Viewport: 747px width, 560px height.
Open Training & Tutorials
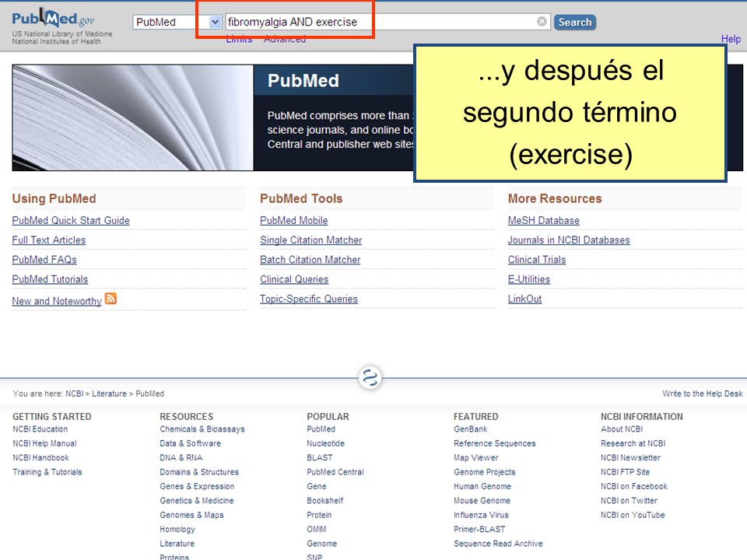click(47, 472)
